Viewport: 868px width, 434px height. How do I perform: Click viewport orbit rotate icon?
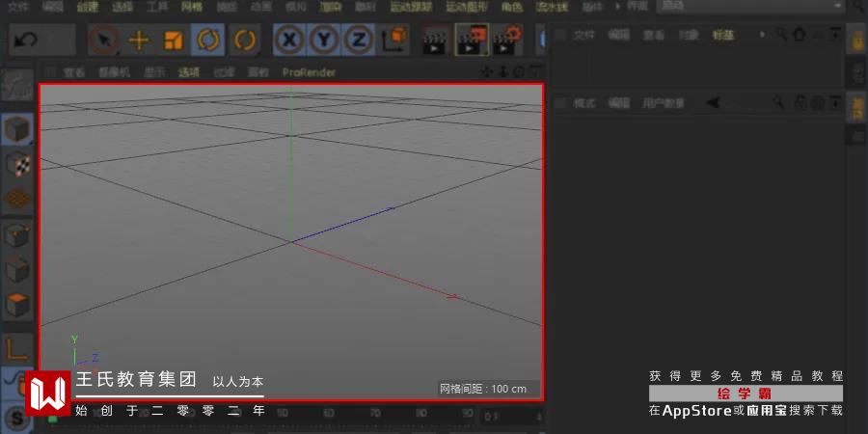coord(519,72)
